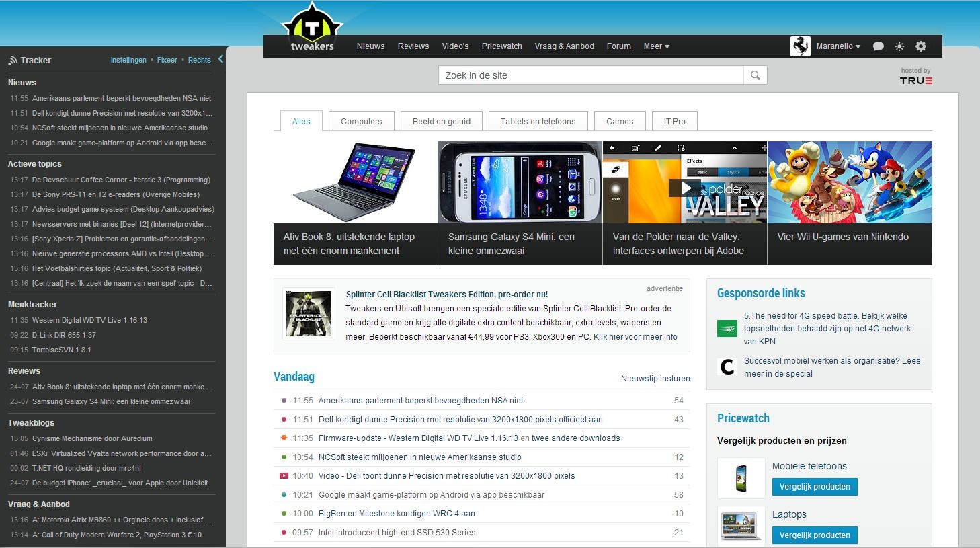Image resolution: width=980 pixels, height=548 pixels.
Task: Click the video icon on 10:40 row
Action: pyautogui.click(x=284, y=476)
